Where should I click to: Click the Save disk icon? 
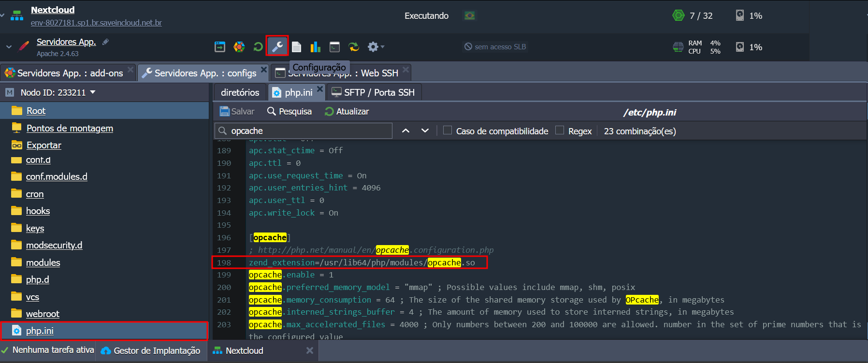tap(224, 111)
